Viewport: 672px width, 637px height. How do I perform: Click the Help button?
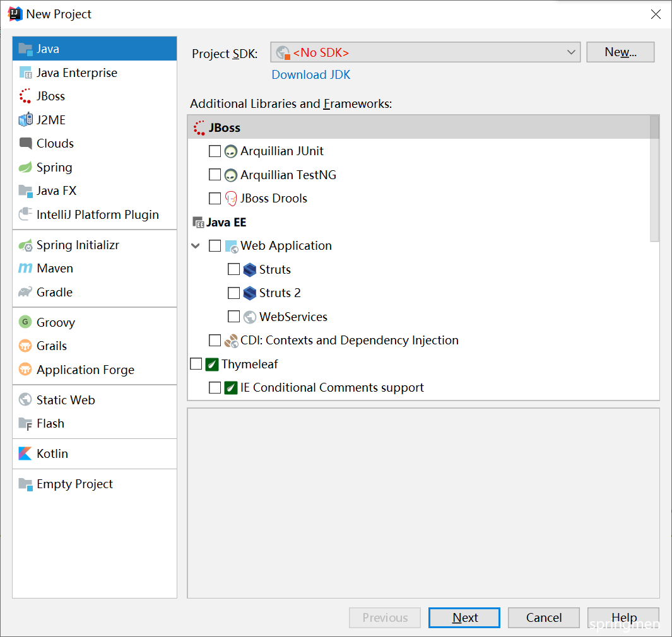point(623,617)
